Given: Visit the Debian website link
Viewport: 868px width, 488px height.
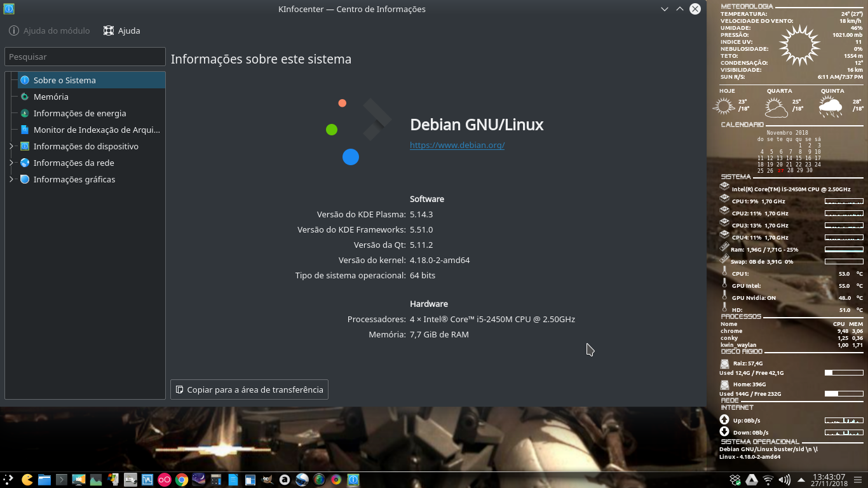Looking at the screenshot, I should 456,145.
